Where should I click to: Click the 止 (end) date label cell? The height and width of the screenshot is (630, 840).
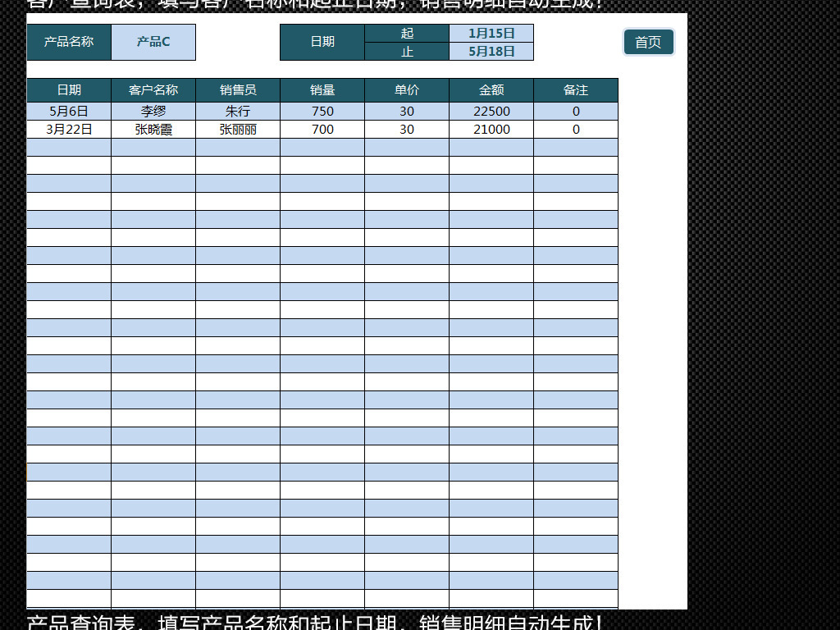407,51
